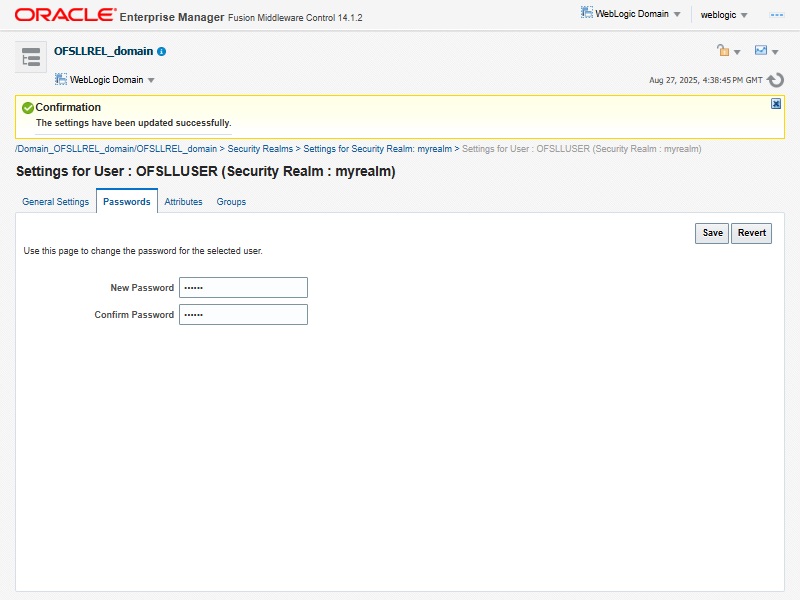Open the Attributes tab
Image resolution: width=800 pixels, height=600 pixels.
pyautogui.click(x=183, y=202)
